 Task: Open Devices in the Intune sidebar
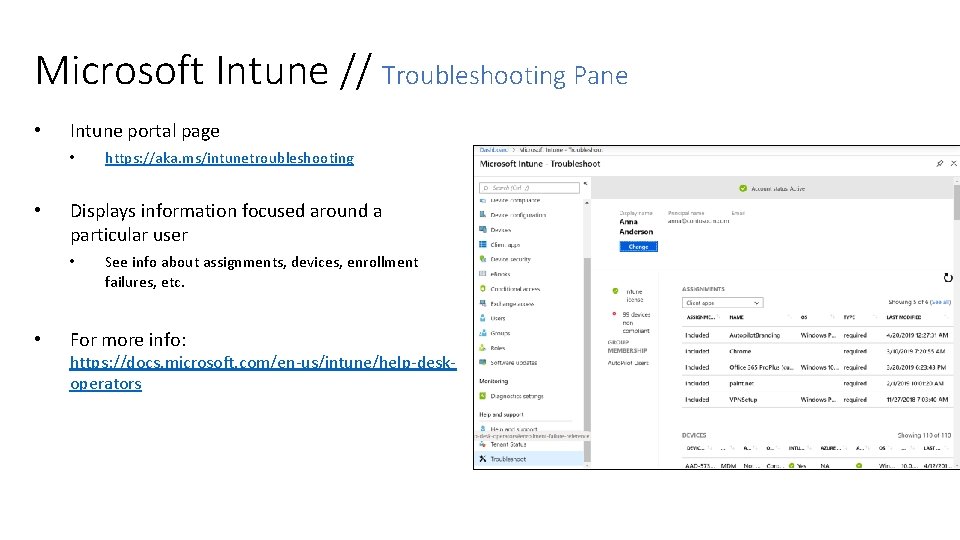click(500, 230)
